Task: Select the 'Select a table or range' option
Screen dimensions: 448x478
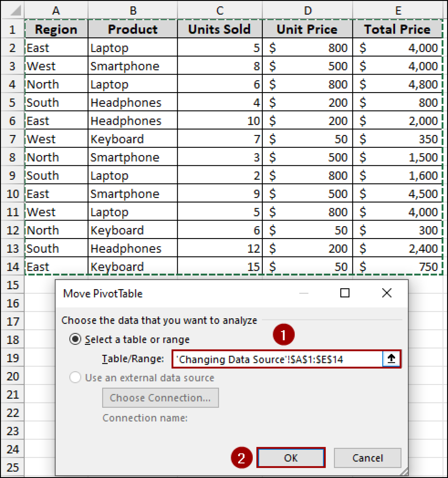Action: coord(75,339)
